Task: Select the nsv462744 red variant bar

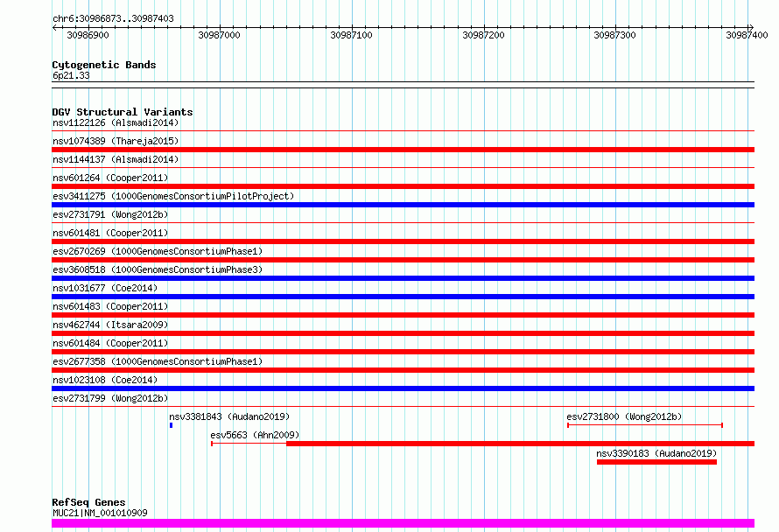Action: 403,333
